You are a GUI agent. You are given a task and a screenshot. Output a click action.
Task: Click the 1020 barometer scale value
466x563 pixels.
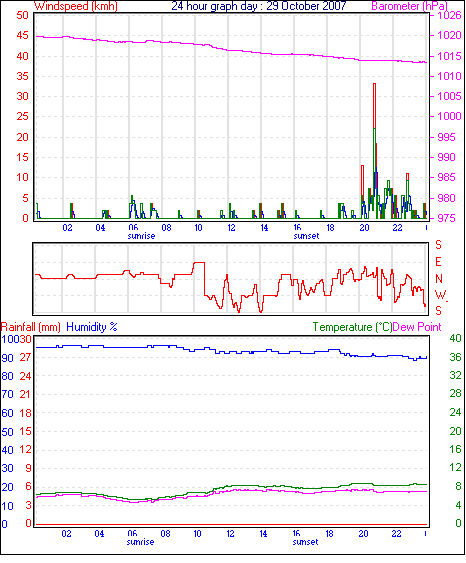point(449,35)
